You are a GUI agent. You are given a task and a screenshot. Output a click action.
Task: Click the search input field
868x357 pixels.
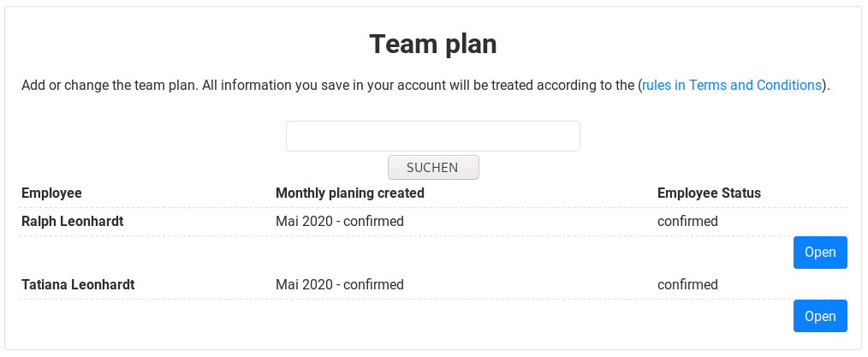coord(432,136)
